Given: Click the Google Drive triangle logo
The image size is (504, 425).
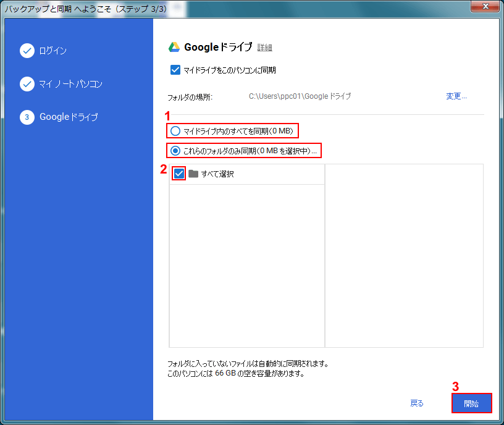Looking at the screenshot, I should [174, 48].
